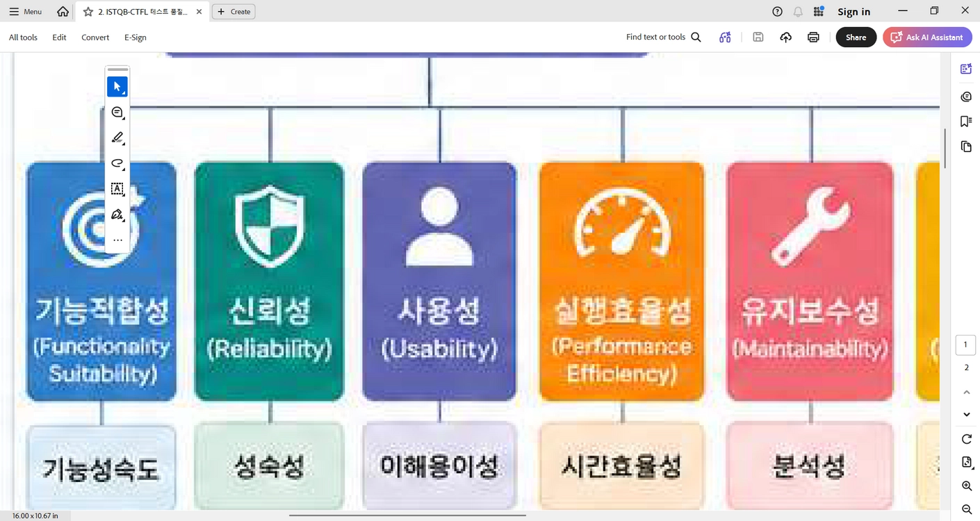Open the AI Assistant panel icon in the right sidebar
Viewport: 980px width, 521px height.
(x=966, y=69)
